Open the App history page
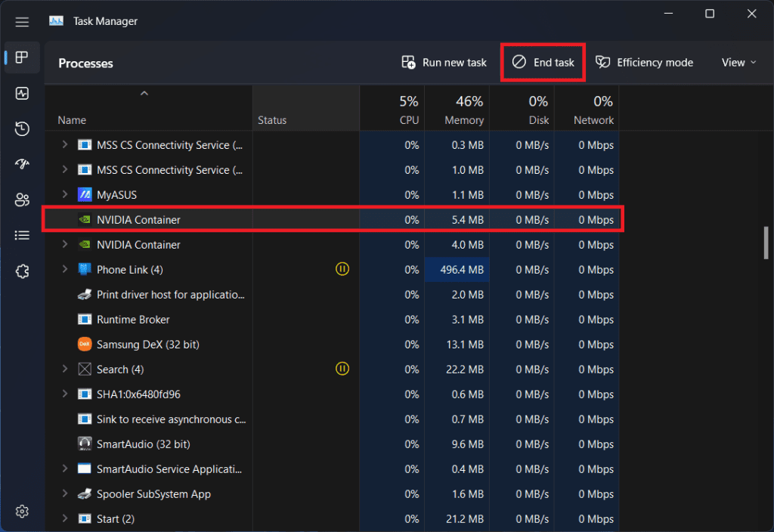Image resolution: width=774 pixels, height=532 pixels. 22,128
